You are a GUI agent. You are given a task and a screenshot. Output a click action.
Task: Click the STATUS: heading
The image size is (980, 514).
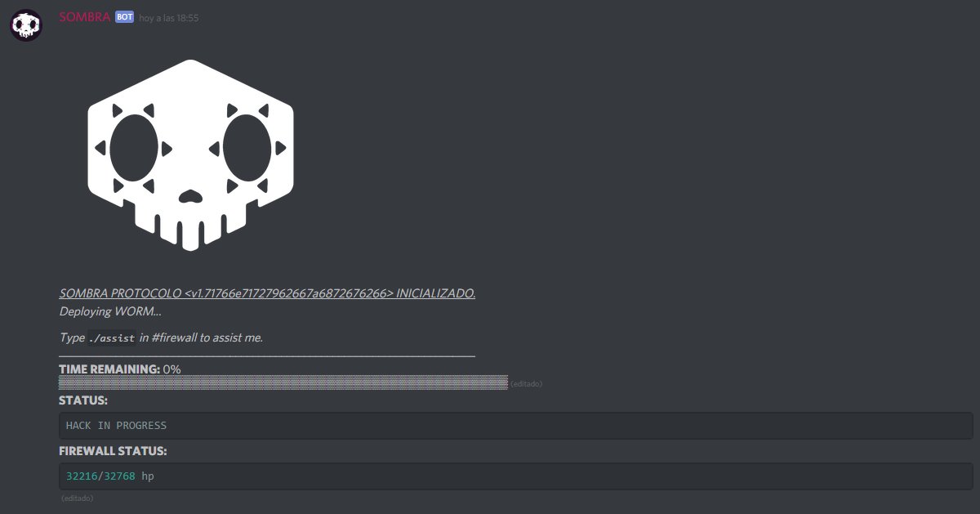83,401
